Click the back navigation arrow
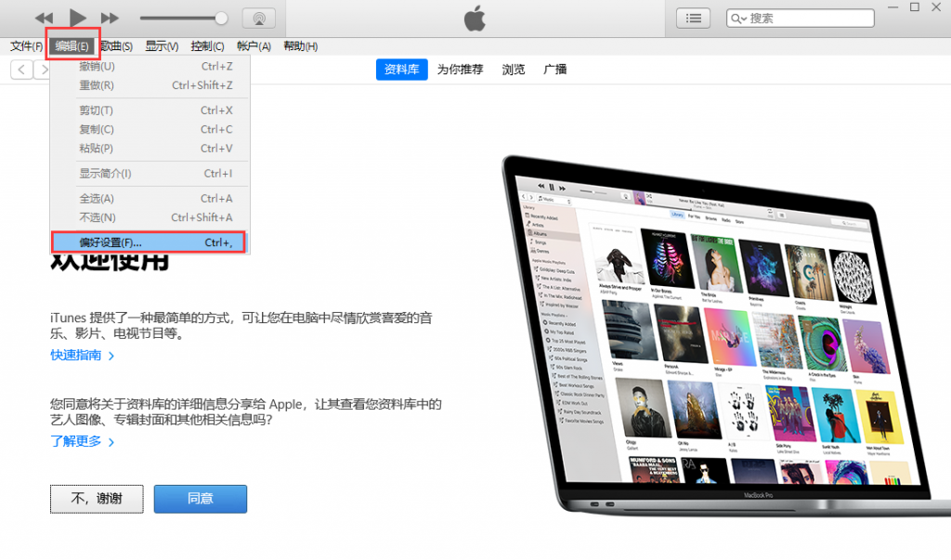951x560 pixels. 22,69
